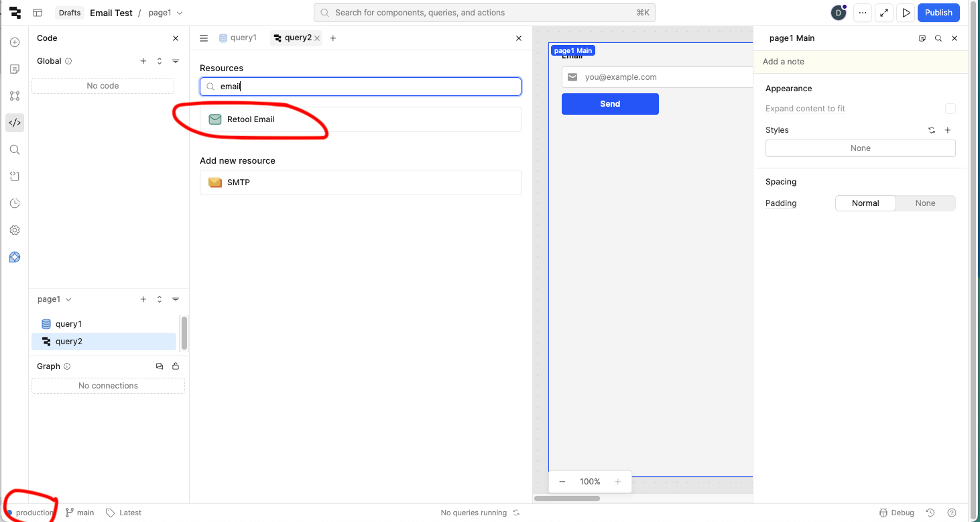The width and height of the screenshot is (980, 522).
Task: Set padding to None
Action: pyautogui.click(x=925, y=203)
